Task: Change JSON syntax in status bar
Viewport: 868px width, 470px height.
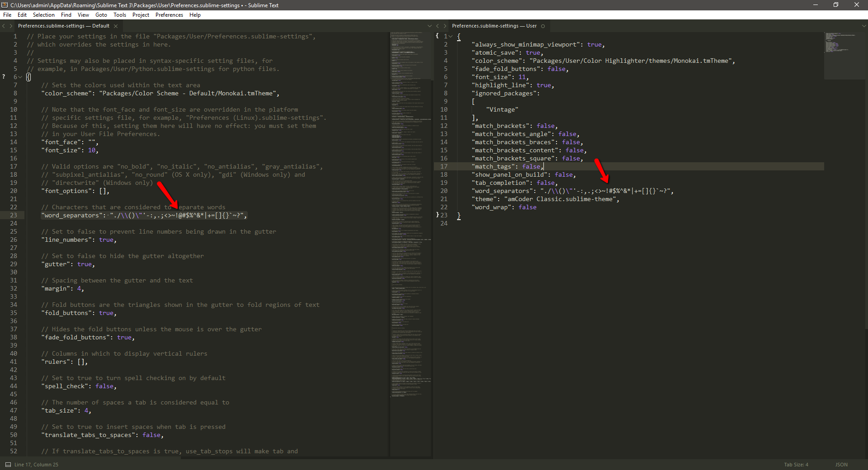Action: [841, 465]
